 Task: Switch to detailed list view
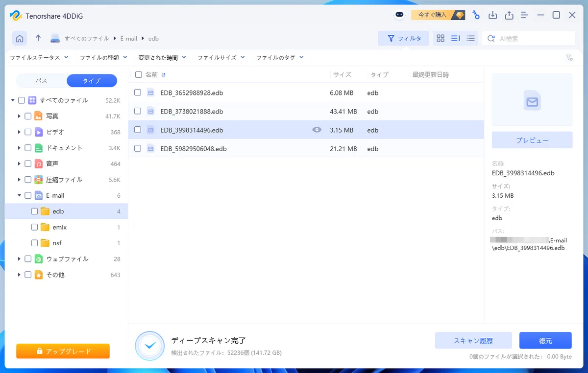[470, 38]
